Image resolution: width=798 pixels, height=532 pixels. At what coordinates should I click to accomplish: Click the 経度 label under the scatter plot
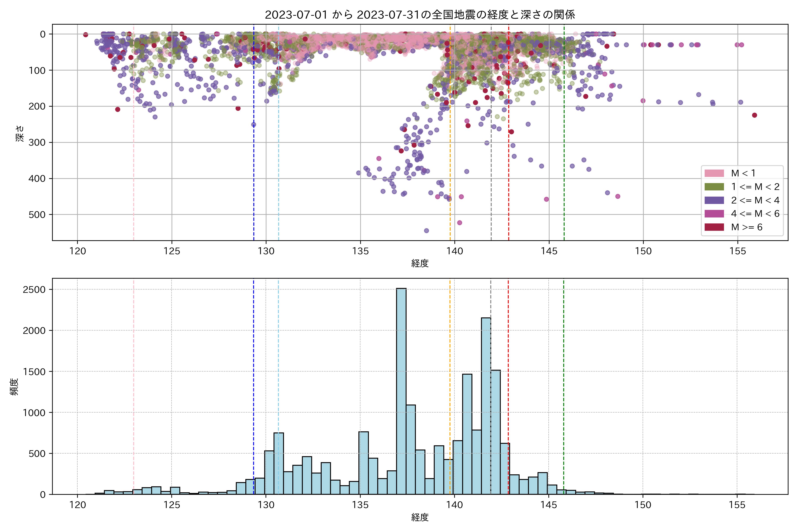pos(420,263)
